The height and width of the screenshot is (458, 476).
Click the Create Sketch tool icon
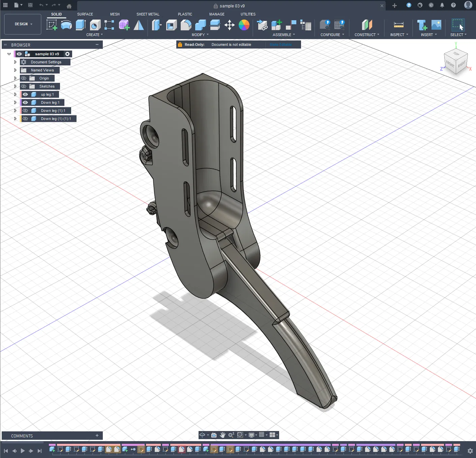52,25
